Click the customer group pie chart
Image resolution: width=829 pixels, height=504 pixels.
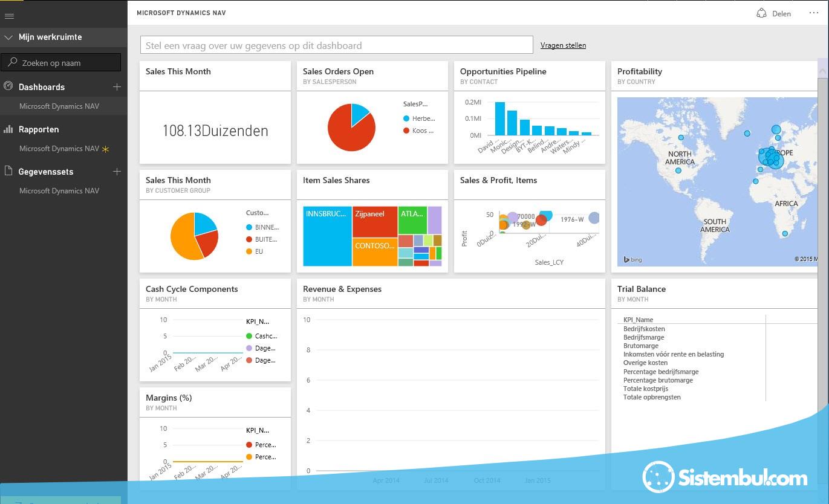click(x=194, y=236)
